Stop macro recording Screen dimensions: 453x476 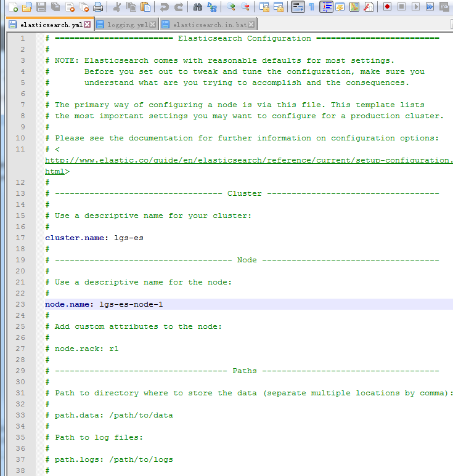tap(401, 7)
